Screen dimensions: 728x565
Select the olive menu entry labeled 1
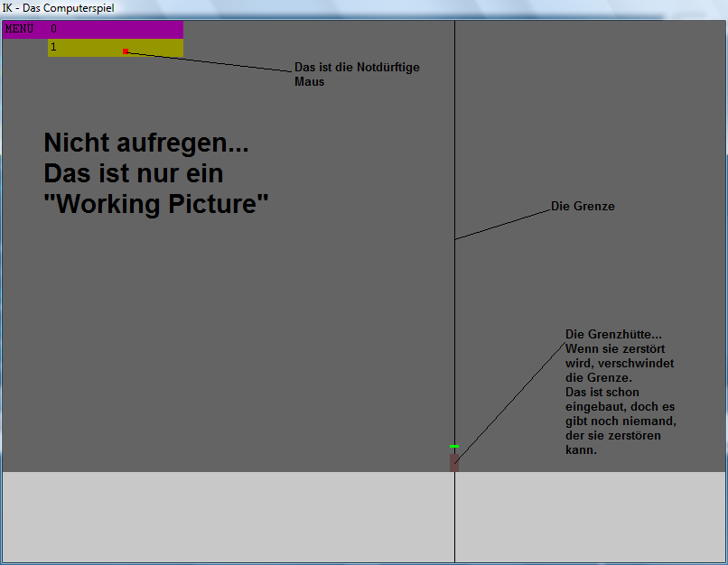[x=81, y=48]
